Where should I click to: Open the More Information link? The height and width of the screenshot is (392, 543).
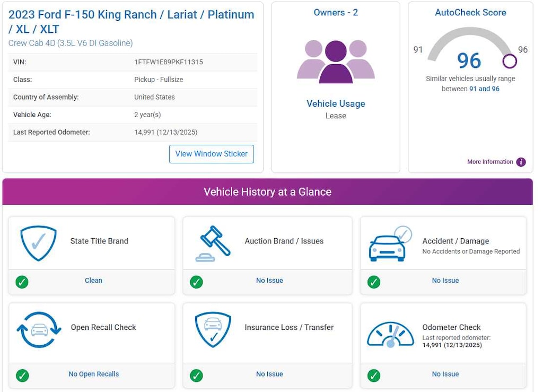pos(490,162)
